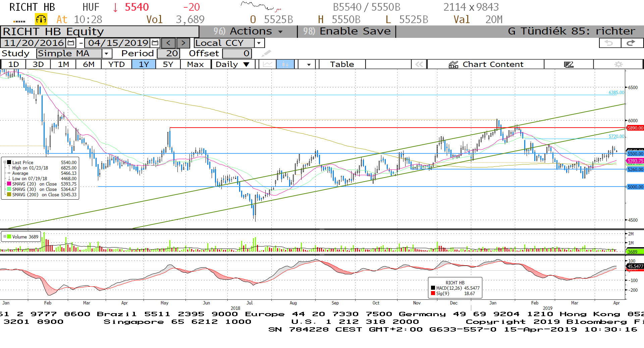Screen dimensions: 644x348
Task: Switch to line chart style icon
Action: point(267,64)
